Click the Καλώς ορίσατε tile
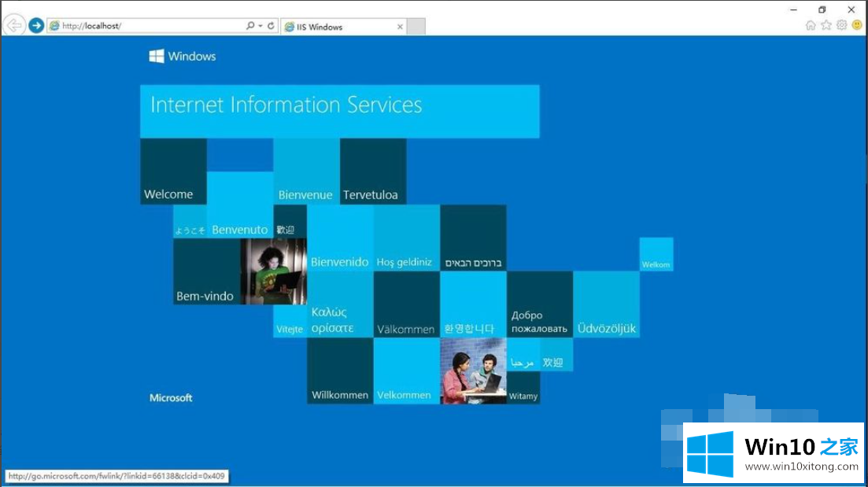Viewport: 868px width, 487px height. click(340, 304)
